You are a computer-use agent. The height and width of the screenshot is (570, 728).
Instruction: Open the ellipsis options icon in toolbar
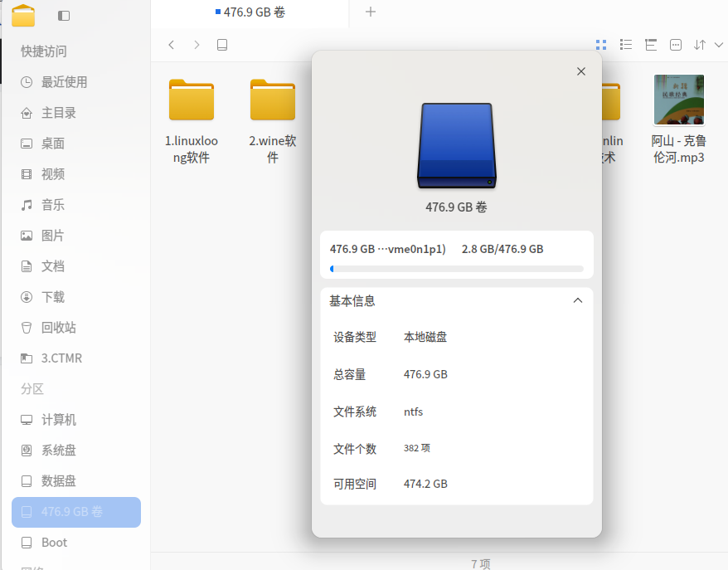[x=676, y=45]
